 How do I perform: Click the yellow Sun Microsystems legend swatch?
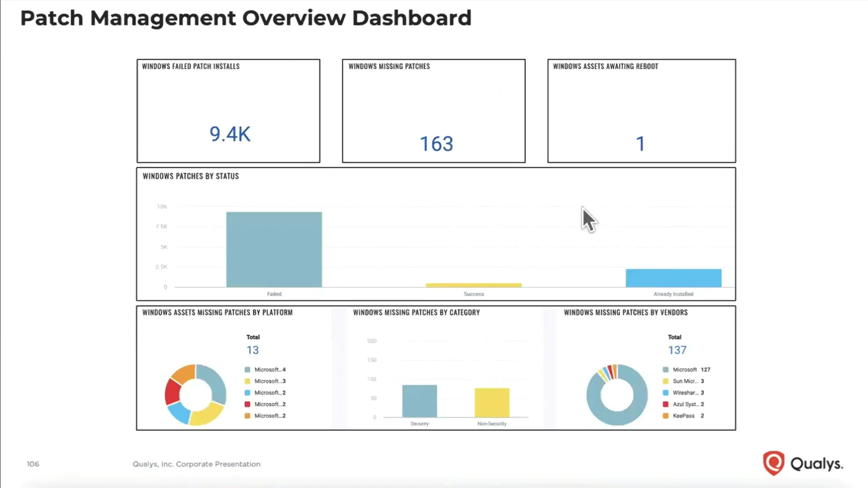coord(665,381)
